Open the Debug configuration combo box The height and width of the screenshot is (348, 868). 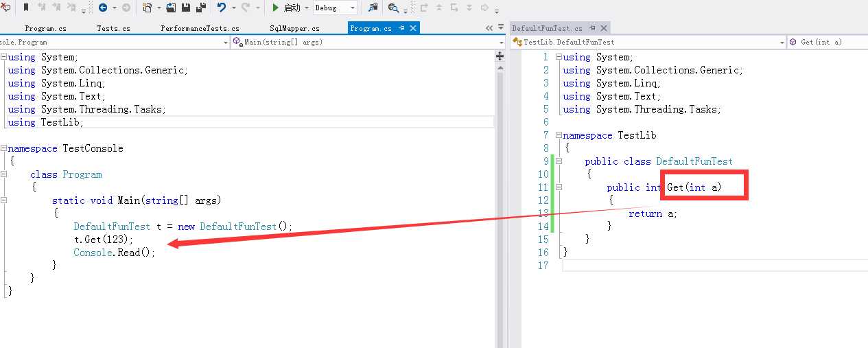click(335, 8)
